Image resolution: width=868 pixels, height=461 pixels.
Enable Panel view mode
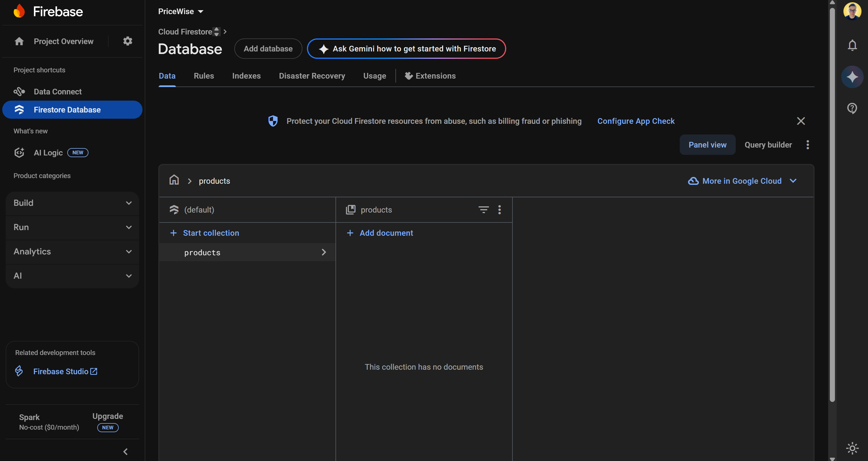[x=707, y=144]
